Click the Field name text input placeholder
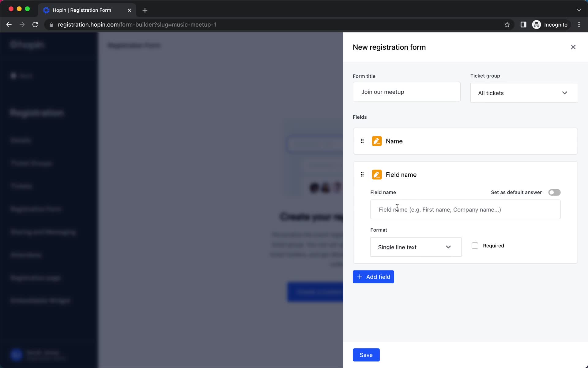Viewport: 588px width, 368px height. click(465, 209)
